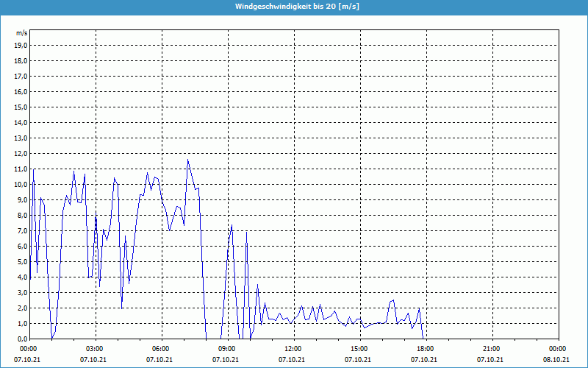Click the 21:00 time label on x-axis
This screenshot has height=368, width=588.
492,349
